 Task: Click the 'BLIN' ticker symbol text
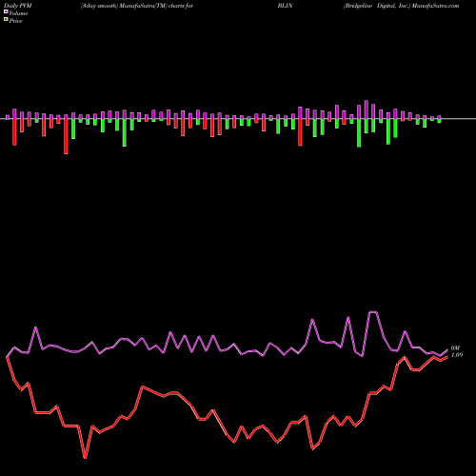coord(285,6)
